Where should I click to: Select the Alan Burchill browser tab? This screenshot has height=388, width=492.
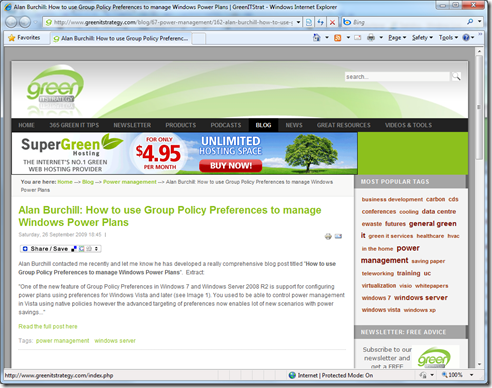click(x=121, y=38)
